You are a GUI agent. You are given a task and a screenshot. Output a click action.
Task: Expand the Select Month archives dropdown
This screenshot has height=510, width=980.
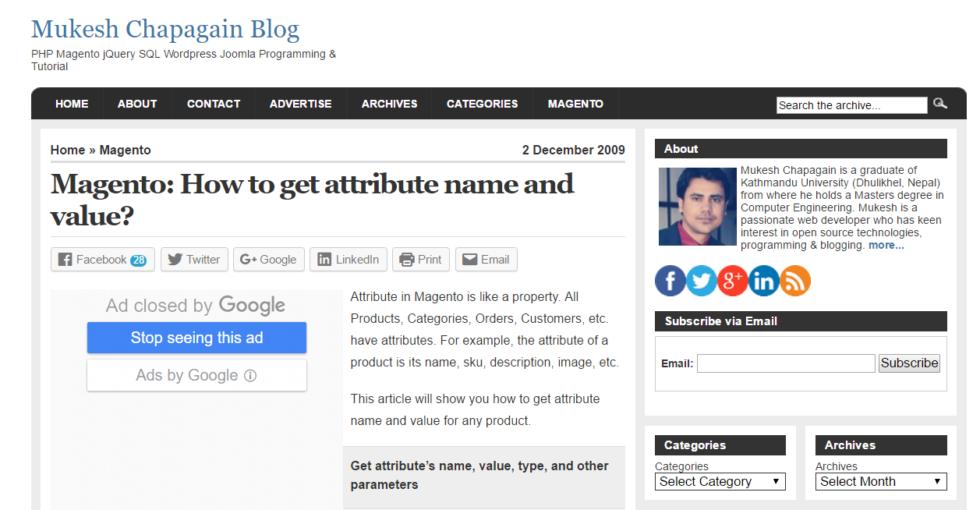point(881,481)
